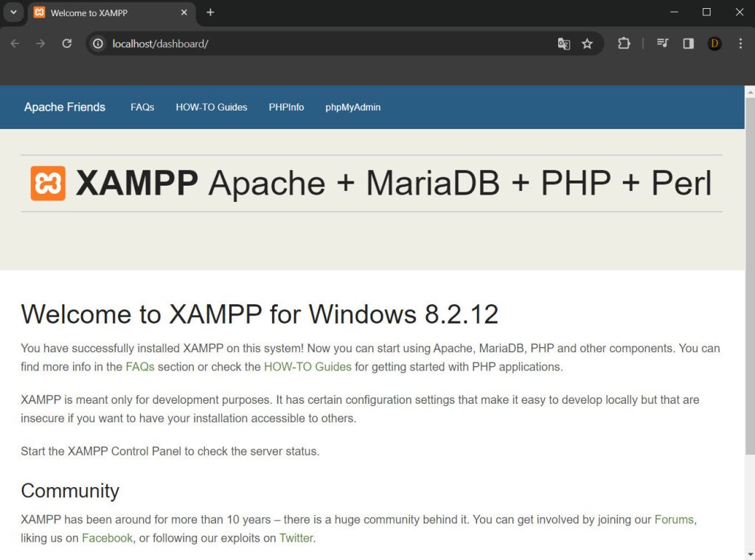Select PHPInfo in the navigation bar
The image size is (755, 560).
pyautogui.click(x=286, y=108)
